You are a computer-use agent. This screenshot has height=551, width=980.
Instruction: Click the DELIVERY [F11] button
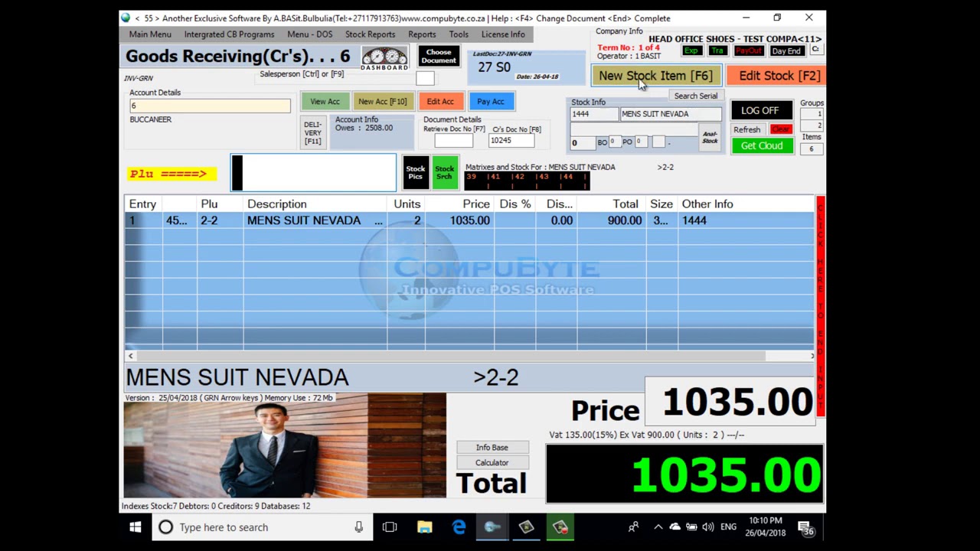[312, 132]
